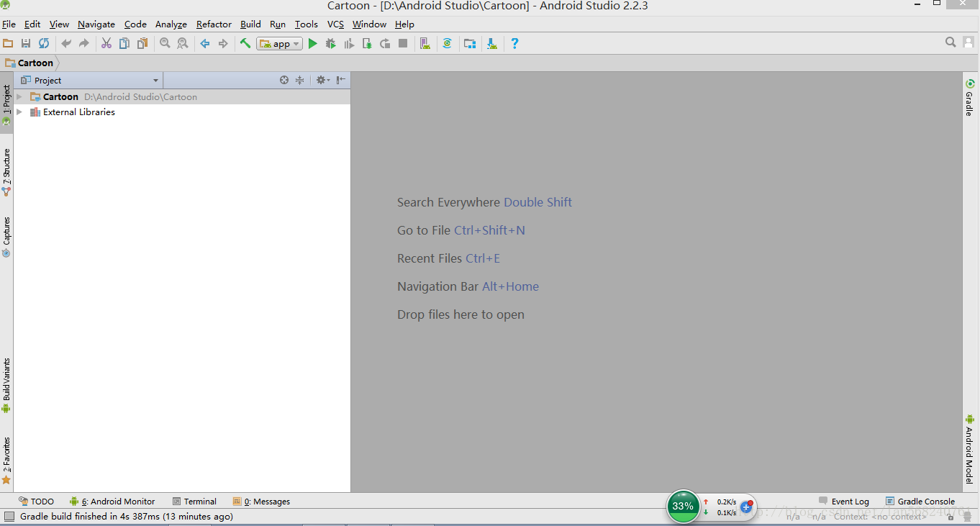Expand the External Libraries node
The width and height of the screenshot is (980, 526).
(19, 112)
